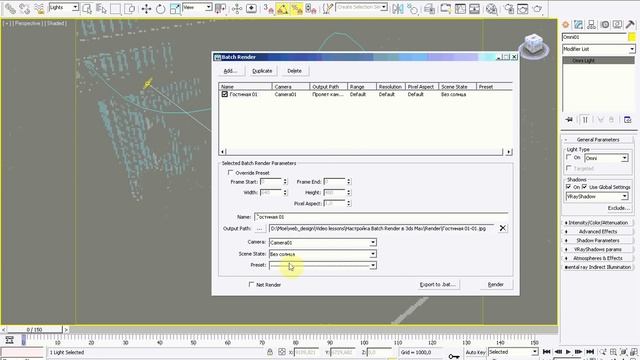This screenshot has height=360, width=640.
Task: Toggle Window/Crossing selection mode
Action: click(130, 9)
